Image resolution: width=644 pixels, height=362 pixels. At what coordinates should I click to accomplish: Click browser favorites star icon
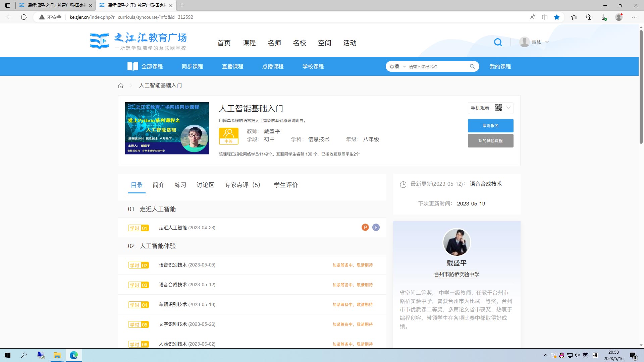557,17
